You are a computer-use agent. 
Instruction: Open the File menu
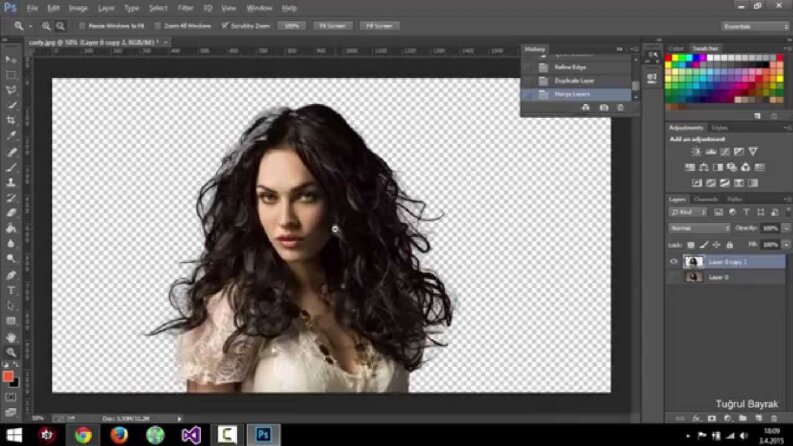point(32,8)
